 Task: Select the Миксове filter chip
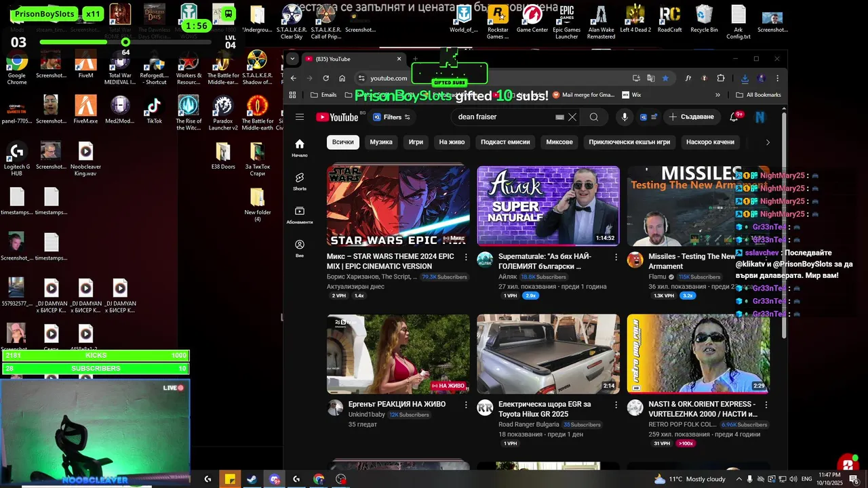click(x=559, y=142)
